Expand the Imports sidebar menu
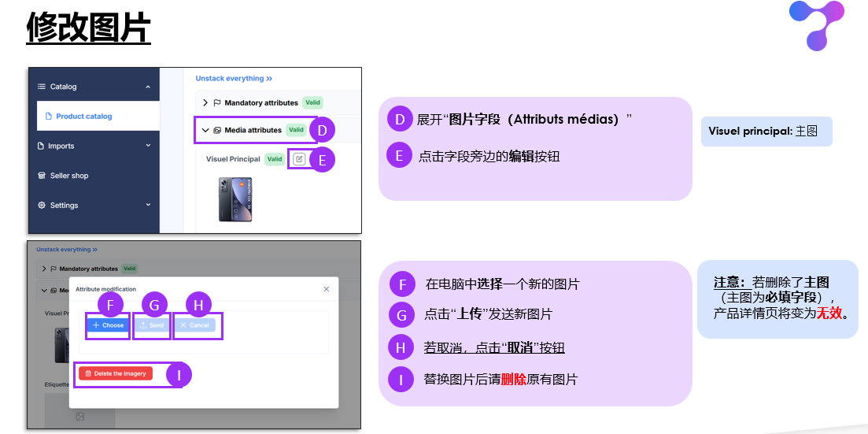Screen dimensions: 868x434 pos(148,146)
